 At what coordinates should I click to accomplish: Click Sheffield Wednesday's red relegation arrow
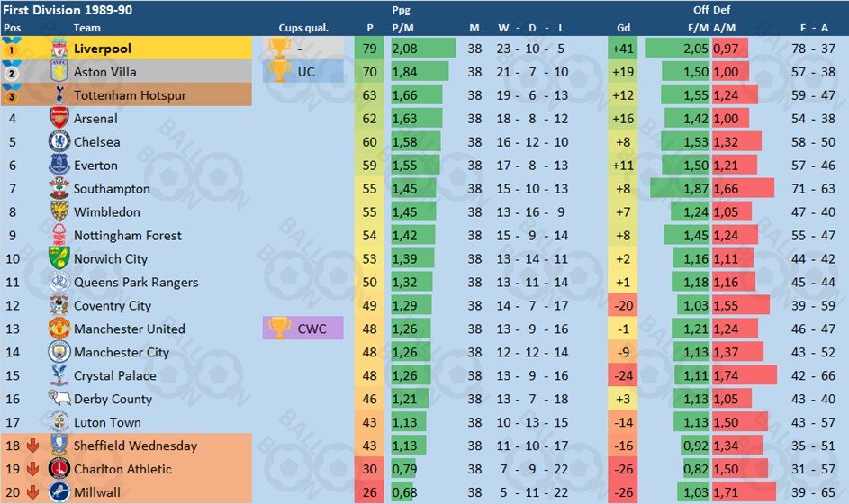[32, 445]
